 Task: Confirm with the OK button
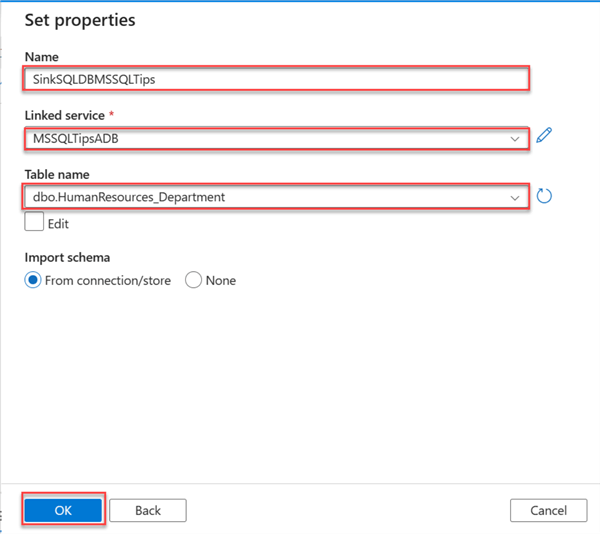(x=63, y=510)
